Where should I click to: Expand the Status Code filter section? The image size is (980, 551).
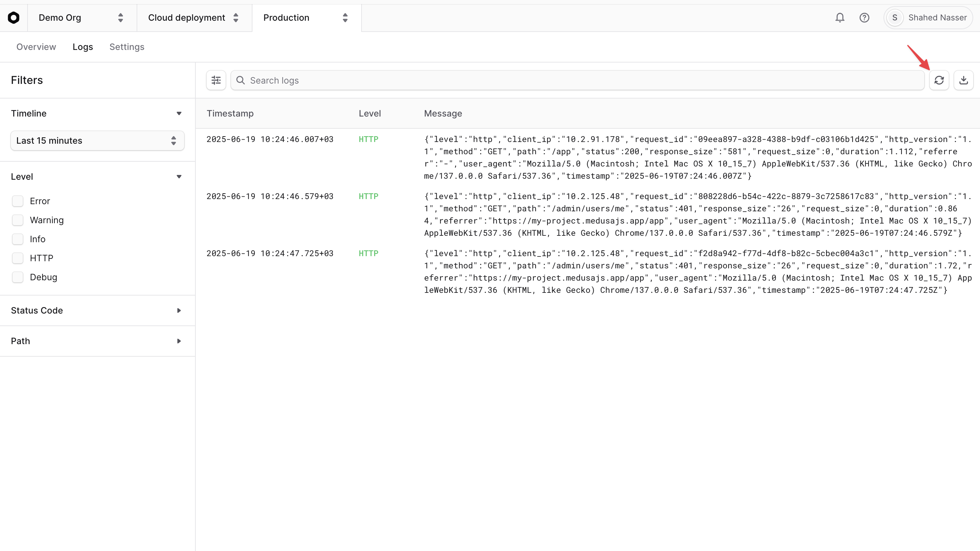click(179, 310)
